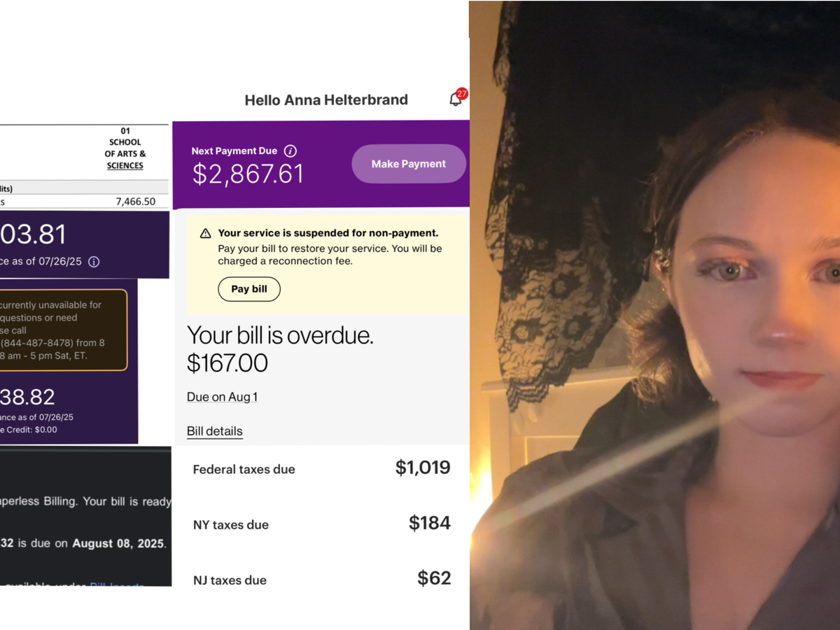This screenshot has width=840, height=630.
Task: Open the notifications bell icon
Action: [x=455, y=100]
